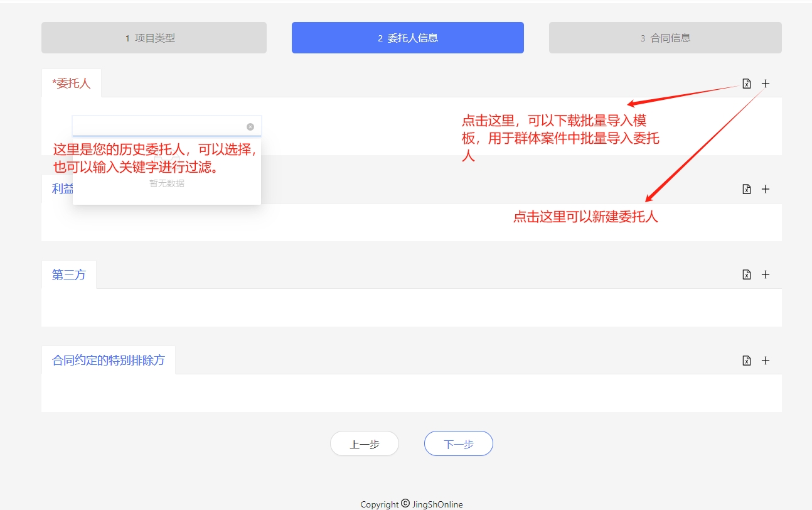Click the JingShOnline copyright text

(x=412, y=504)
